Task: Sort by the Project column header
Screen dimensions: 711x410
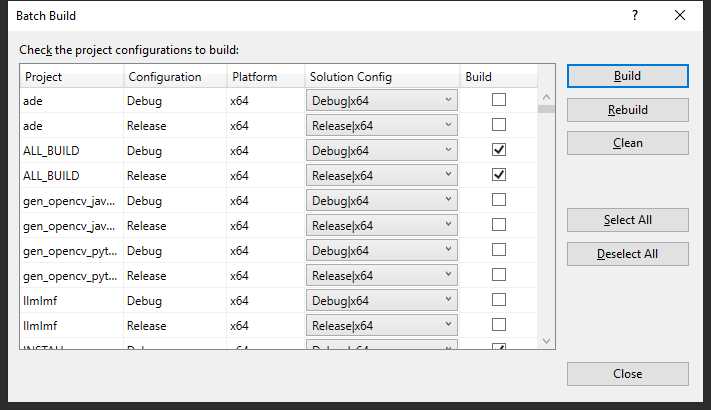Action: pyautogui.click(x=72, y=77)
